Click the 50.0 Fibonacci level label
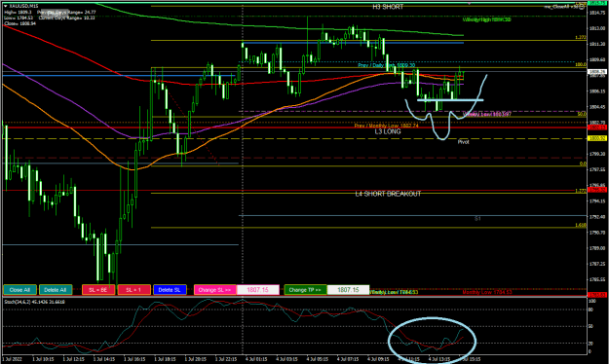The height and width of the screenshot is (364, 609). coord(582,114)
